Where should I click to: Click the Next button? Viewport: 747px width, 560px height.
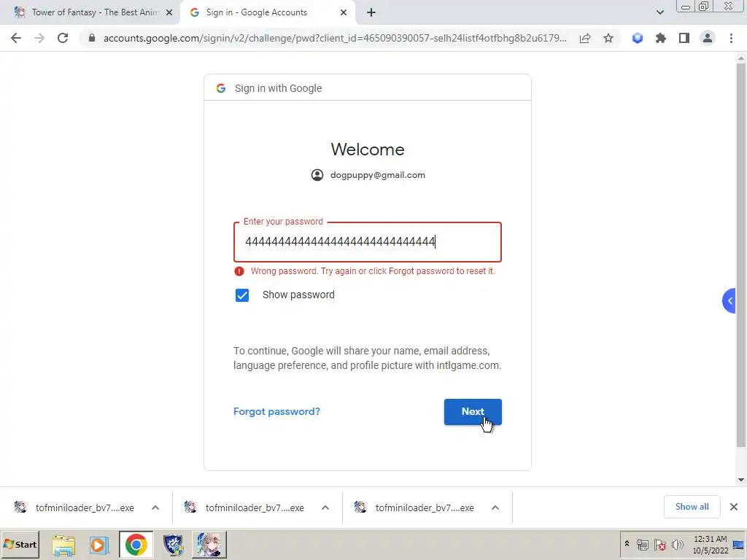pyautogui.click(x=473, y=412)
